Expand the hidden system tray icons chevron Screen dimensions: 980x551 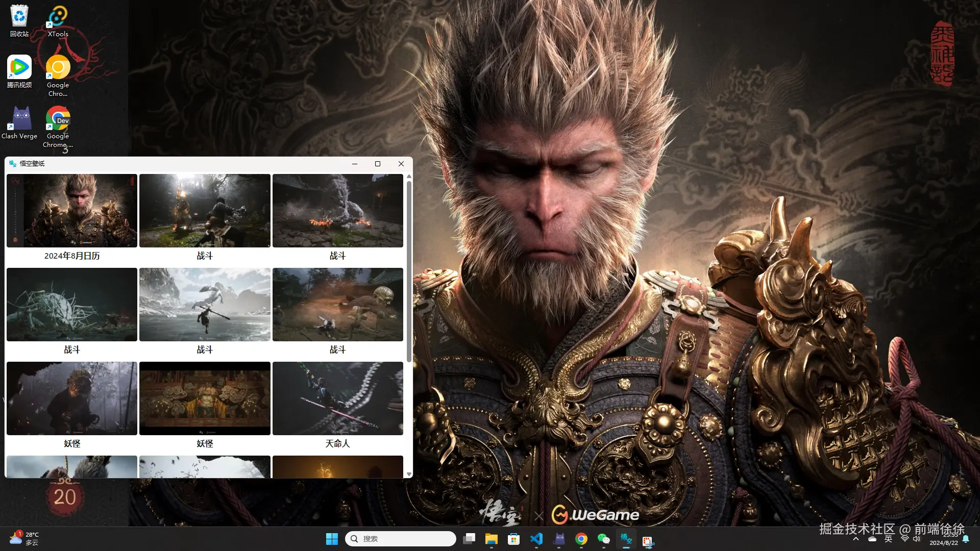[856, 539]
